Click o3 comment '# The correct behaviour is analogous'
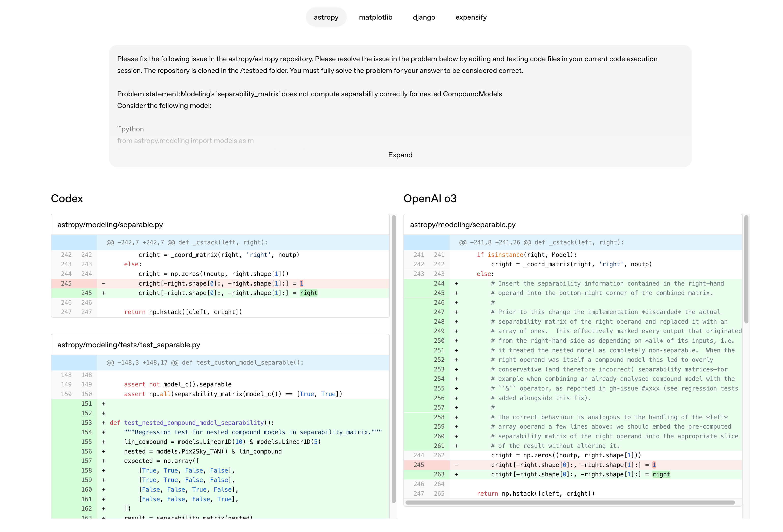The height and width of the screenshot is (532, 783). click(x=573, y=417)
